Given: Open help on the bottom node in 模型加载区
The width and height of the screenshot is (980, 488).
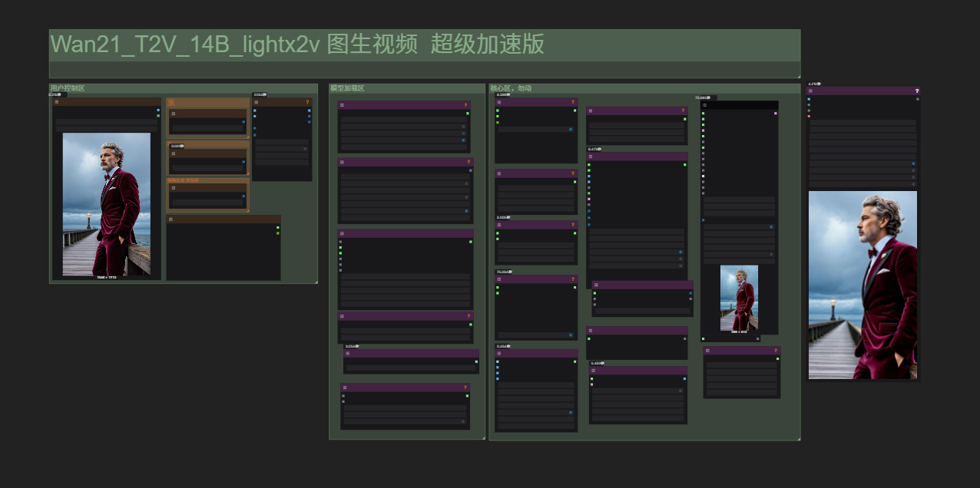Looking at the screenshot, I should (465, 387).
